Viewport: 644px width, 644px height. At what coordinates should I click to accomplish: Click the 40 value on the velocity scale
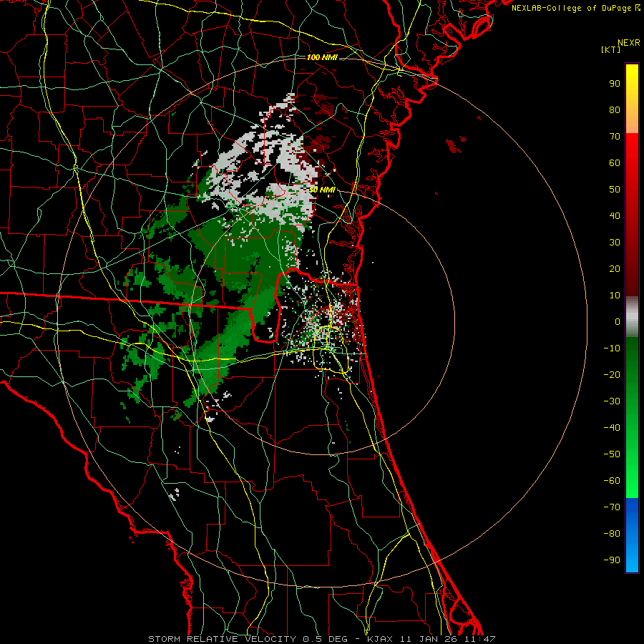click(x=615, y=215)
